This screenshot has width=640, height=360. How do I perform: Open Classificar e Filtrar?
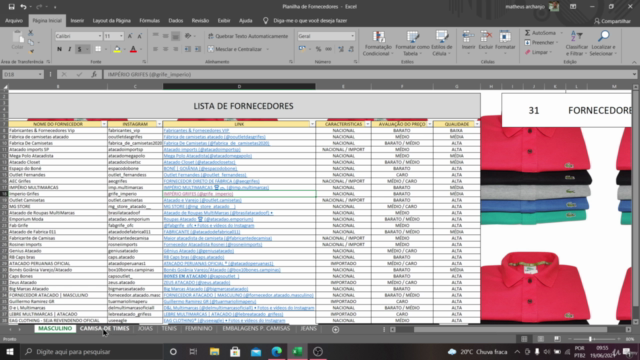(577, 44)
